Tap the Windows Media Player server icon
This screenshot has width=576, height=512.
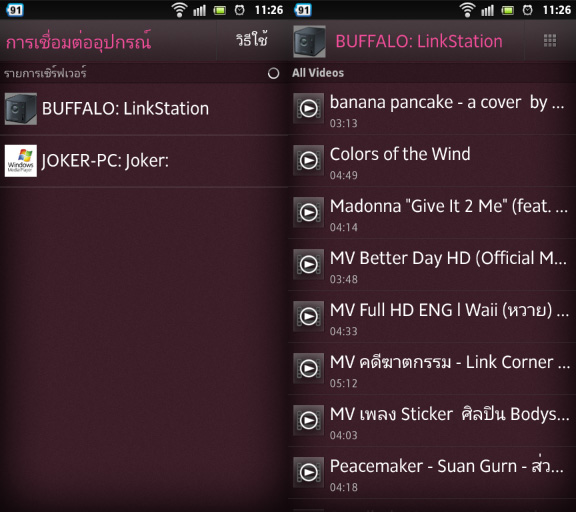21,161
